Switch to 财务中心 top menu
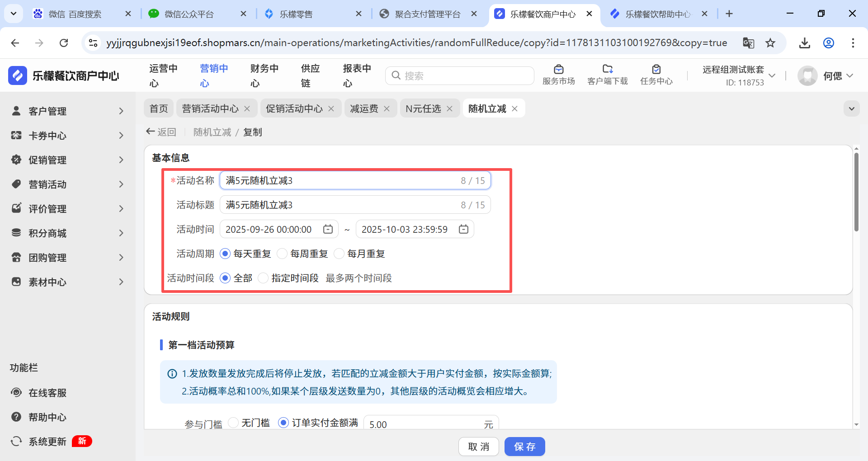The height and width of the screenshot is (461, 868). pos(264,75)
